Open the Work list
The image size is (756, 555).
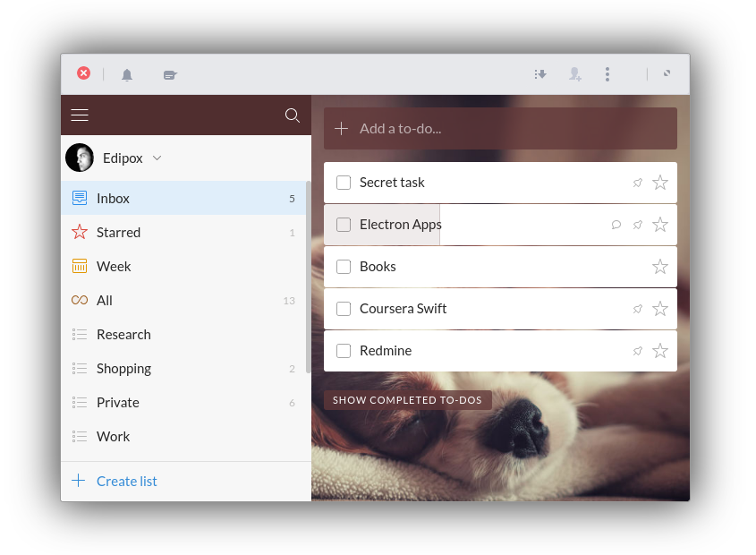click(x=183, y=436)
